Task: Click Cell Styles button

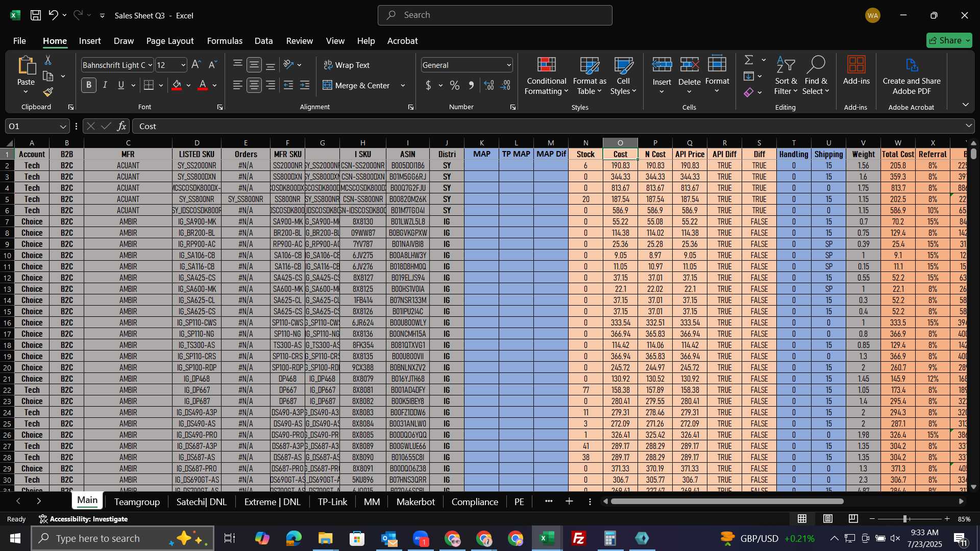Action: click(x=623, y=76)
